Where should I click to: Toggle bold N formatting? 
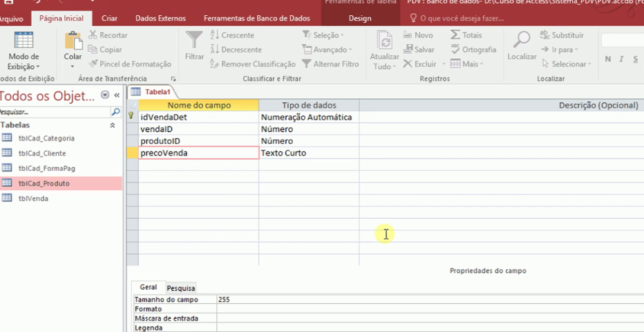click(608, 59)
